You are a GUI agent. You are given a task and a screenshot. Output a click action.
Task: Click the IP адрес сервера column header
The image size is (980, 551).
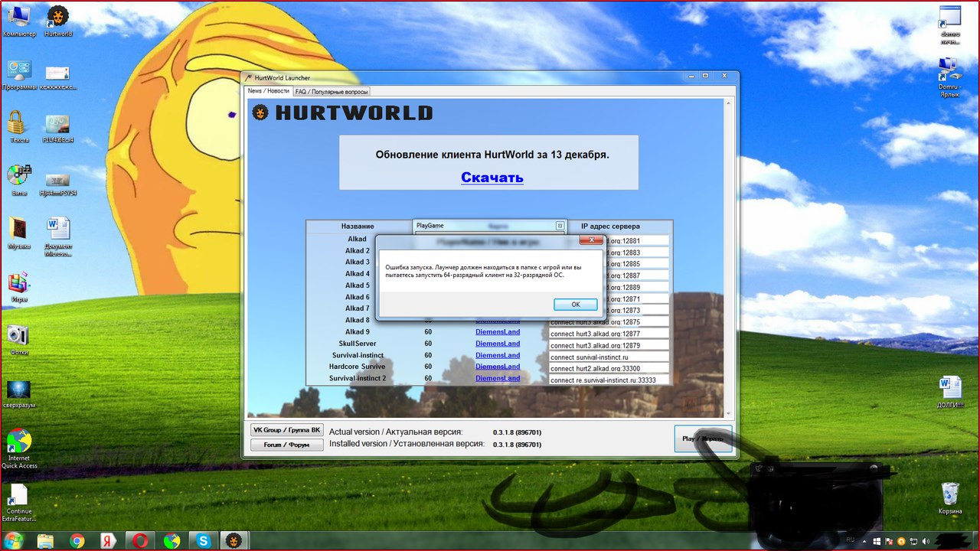(x=610, y=227)
